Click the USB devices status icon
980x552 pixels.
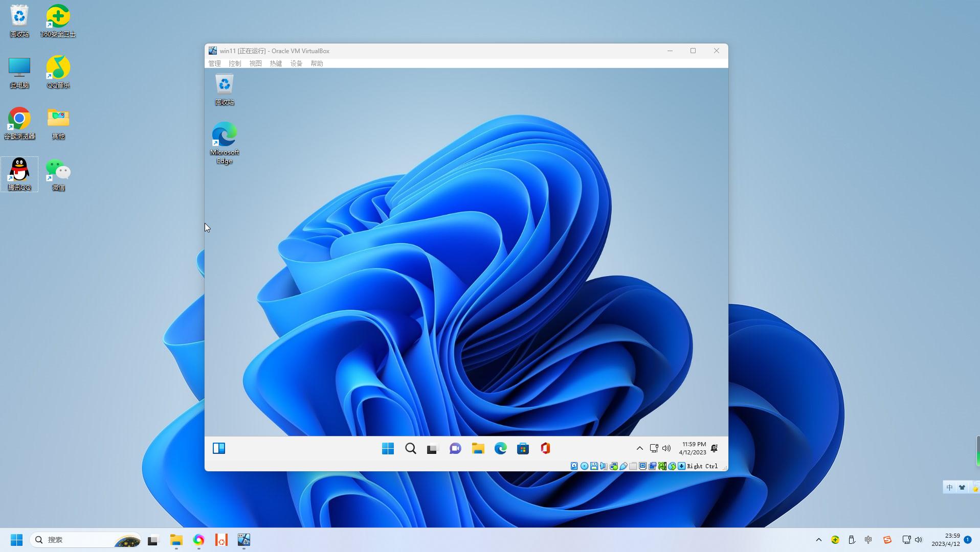[623, 466]
